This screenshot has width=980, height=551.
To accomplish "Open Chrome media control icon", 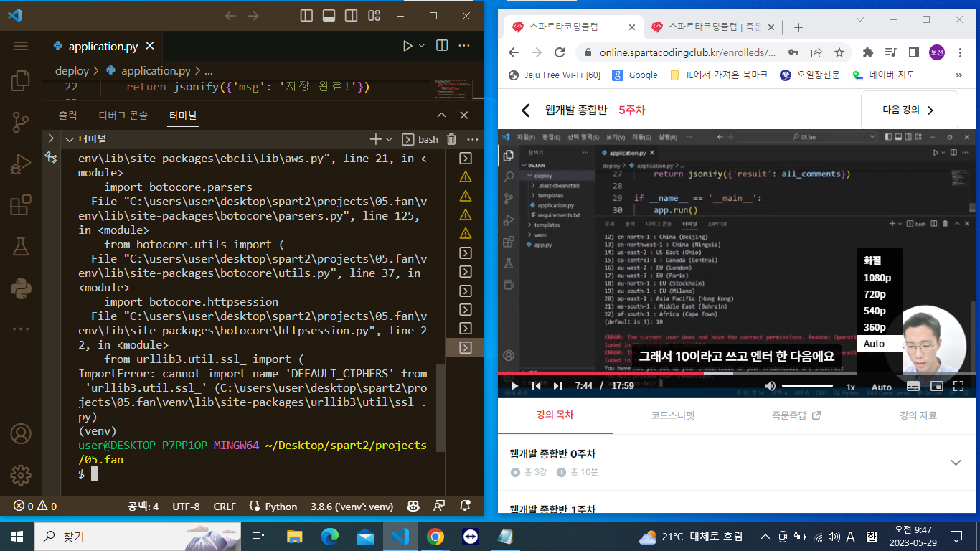I will pyautogui.click(x=890, y=52).
